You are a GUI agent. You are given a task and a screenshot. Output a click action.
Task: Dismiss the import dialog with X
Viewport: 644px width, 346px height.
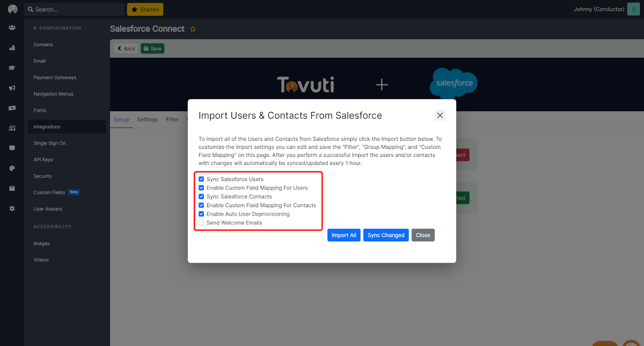tap(440, 115)
